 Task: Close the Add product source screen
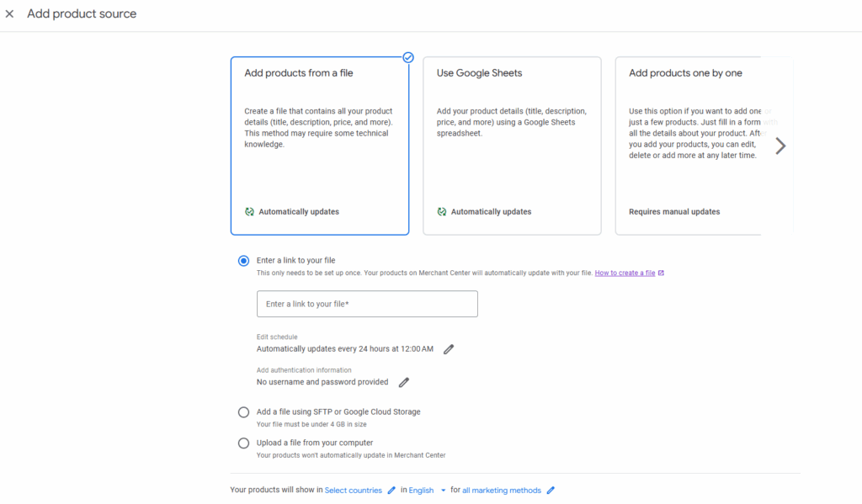pos(9,13)
